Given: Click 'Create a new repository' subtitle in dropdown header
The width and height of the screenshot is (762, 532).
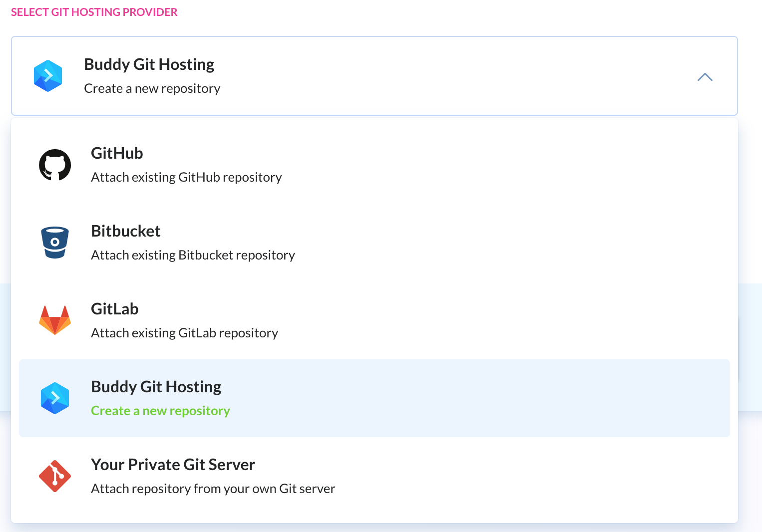Looking at the screenshot, I should (x=152, y=88).
